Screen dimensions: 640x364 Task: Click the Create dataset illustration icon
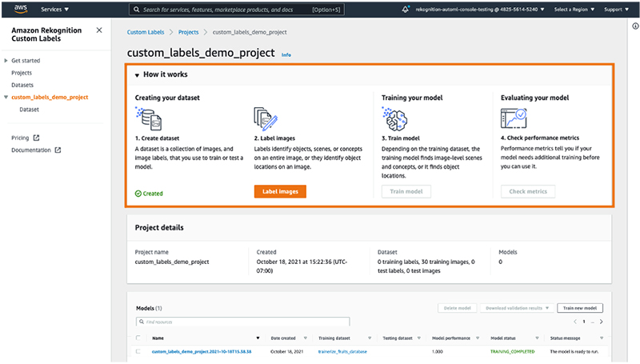pyautogui.click(x=149, y=118)
